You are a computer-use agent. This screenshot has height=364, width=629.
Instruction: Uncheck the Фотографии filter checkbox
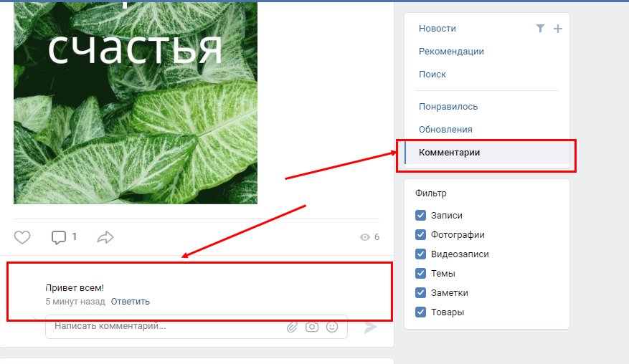tap(420, 234)
